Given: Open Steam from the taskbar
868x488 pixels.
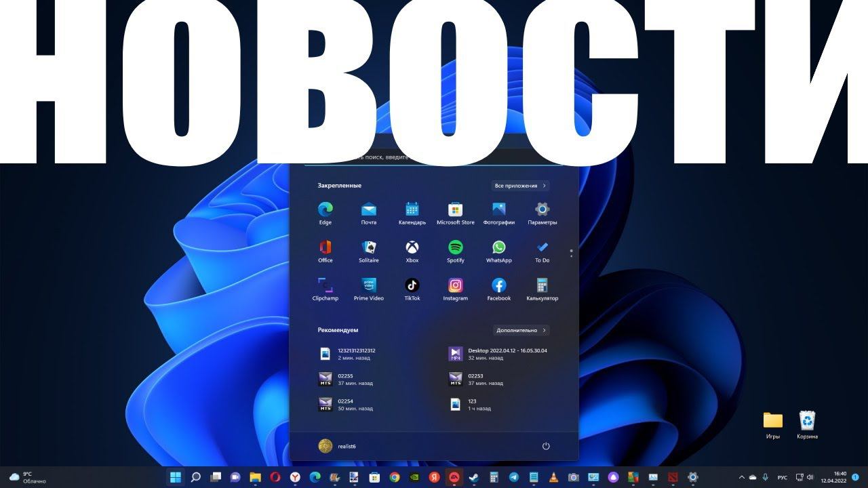Looking at the screenshot, I should [474, 477].
